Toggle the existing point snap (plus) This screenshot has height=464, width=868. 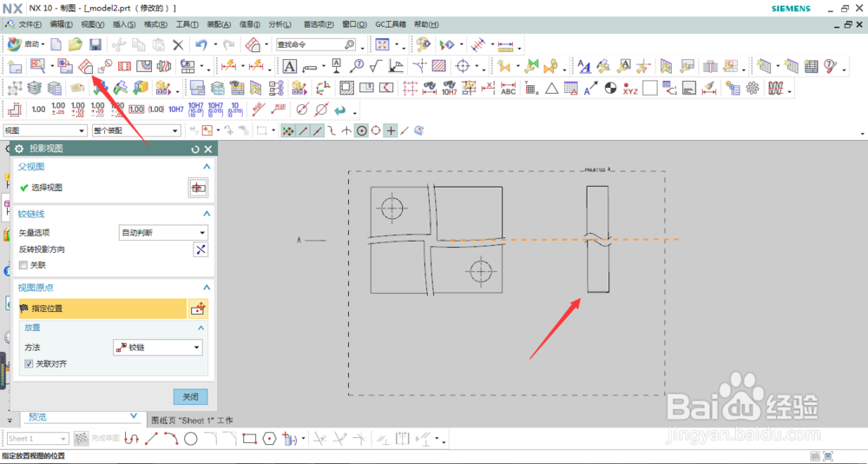(x=391, y=131)
